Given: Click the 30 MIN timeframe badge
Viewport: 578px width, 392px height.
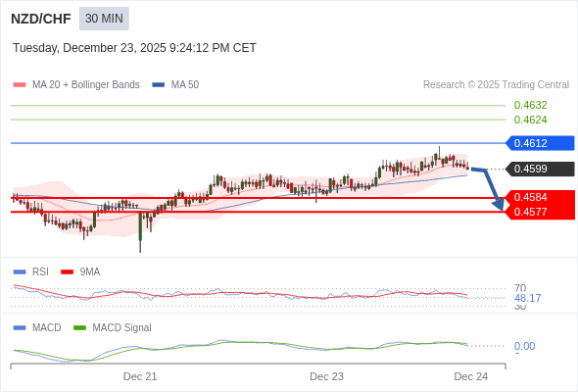Looking at the screenshot, I should 104,19.
